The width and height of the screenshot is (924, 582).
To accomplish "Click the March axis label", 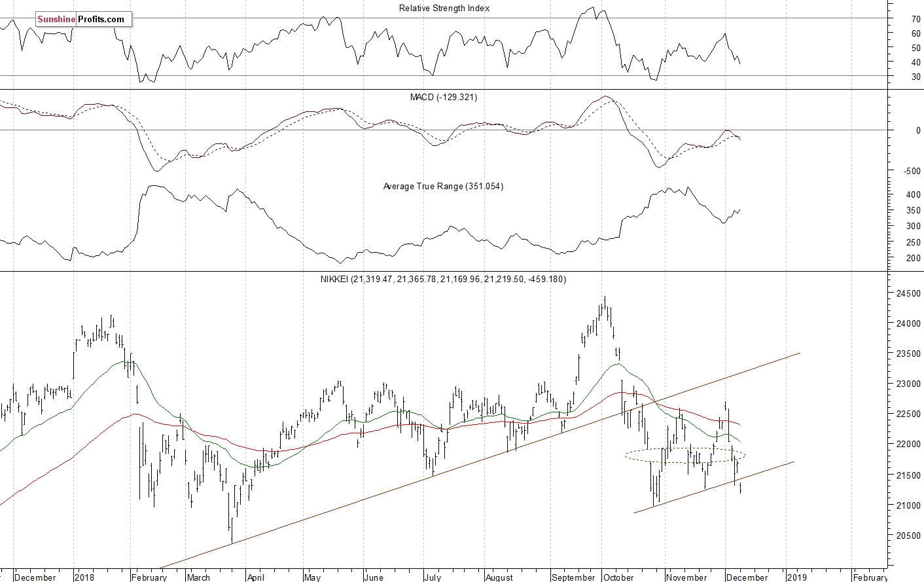I will point(198,577).
